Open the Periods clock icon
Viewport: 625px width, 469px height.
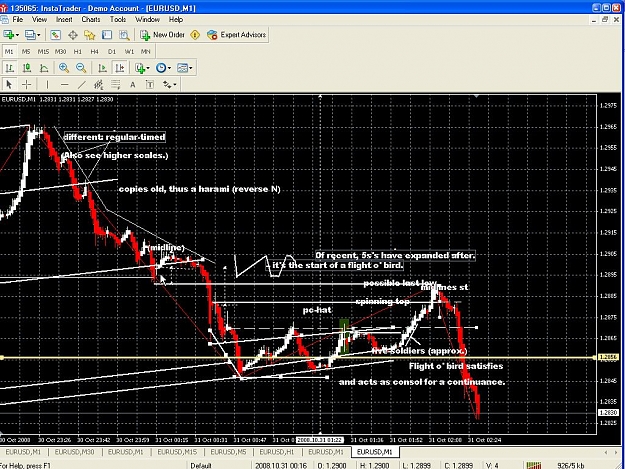(161, 68)
